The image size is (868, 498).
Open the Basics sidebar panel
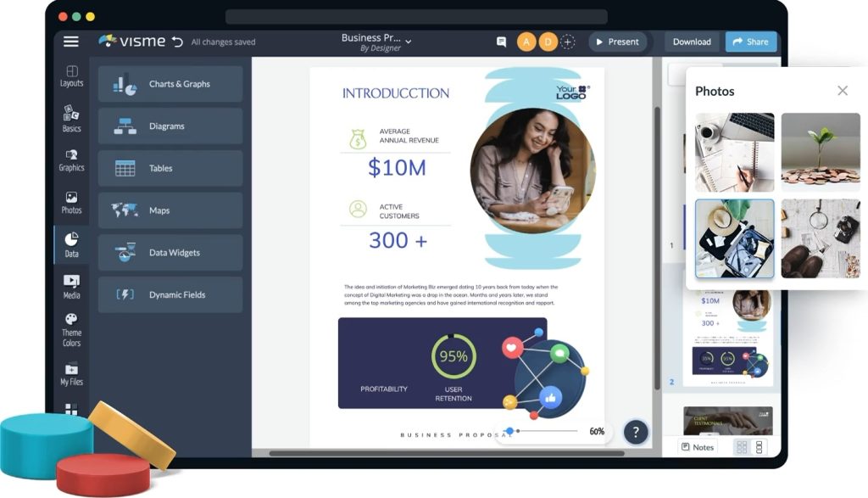point(71,119)
